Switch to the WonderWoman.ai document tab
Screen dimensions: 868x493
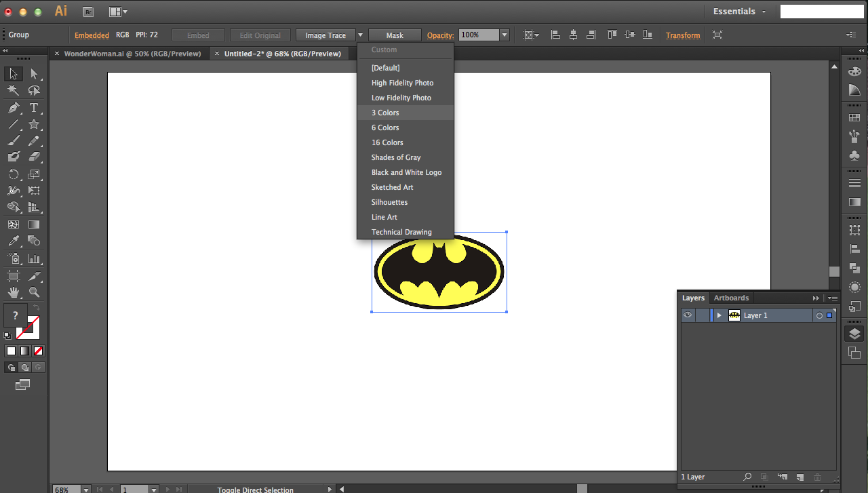pyautogui.click(x=132, y=54)
